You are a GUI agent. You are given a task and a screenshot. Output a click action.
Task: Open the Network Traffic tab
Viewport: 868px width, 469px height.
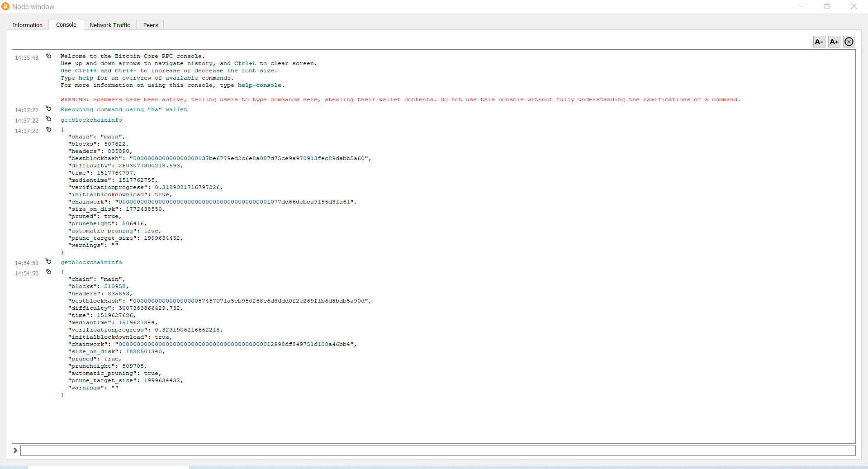(x=110, y=25)
